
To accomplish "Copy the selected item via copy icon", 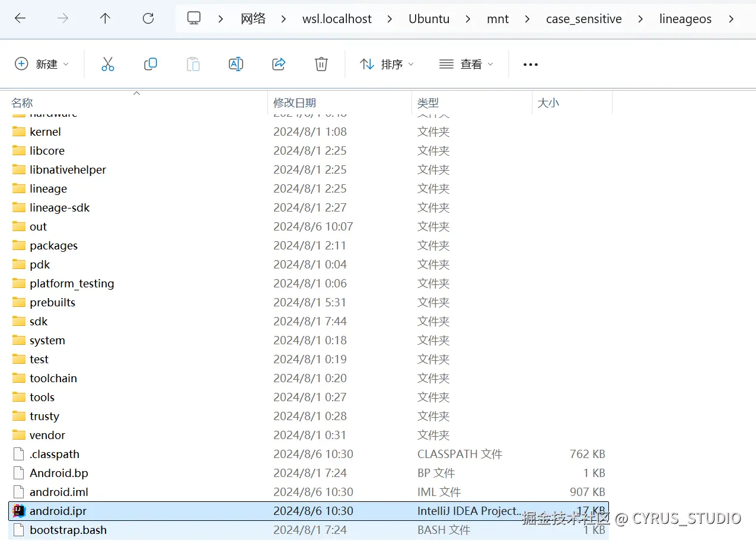I will pyautogui.click(x=150, y=63).
